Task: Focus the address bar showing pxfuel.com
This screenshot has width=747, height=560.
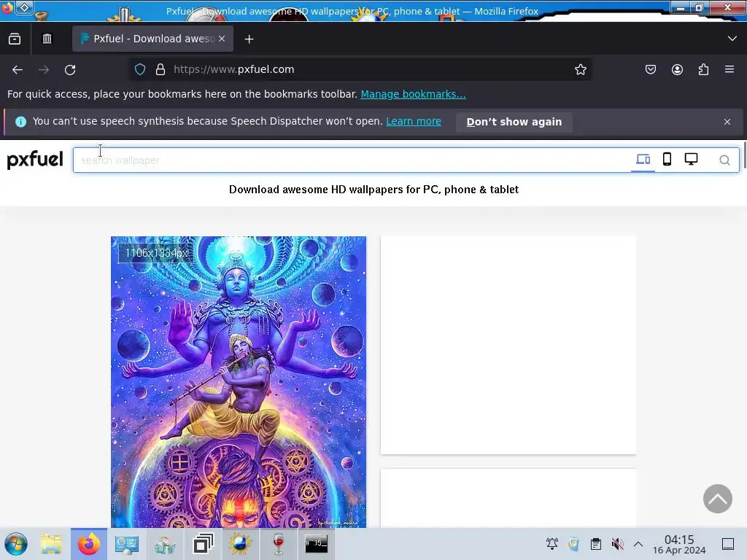Action: (362, 69)
